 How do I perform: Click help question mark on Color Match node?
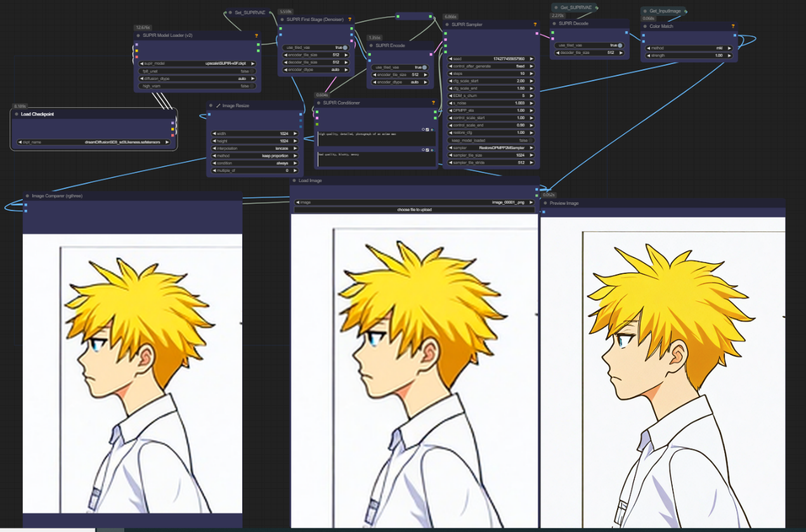tap(733, 27)
